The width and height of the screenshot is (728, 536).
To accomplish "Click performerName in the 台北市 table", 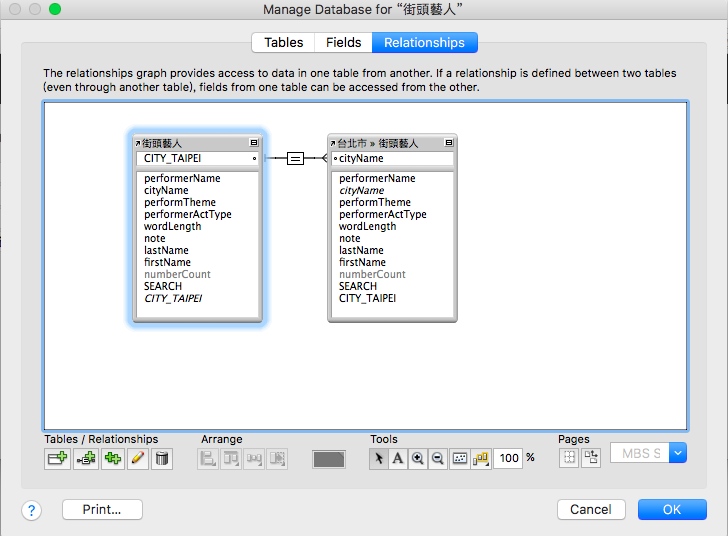I will click(377, 178).
